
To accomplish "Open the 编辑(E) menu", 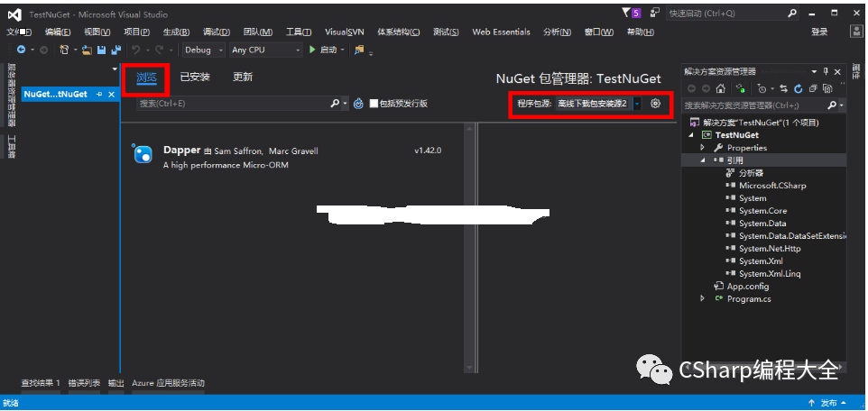I will coord(58,32).
